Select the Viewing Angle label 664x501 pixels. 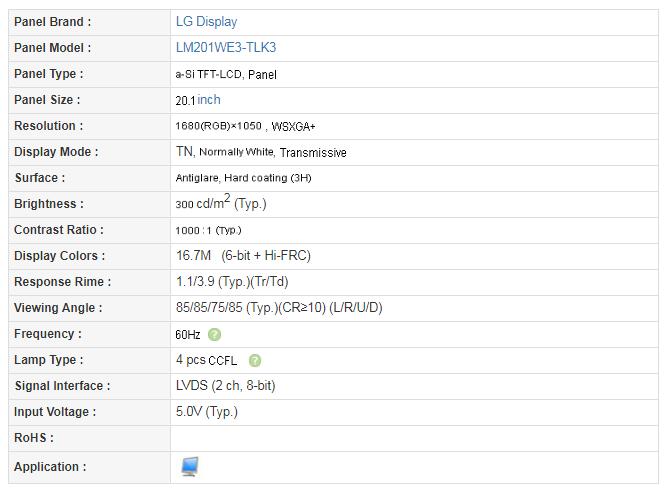coord(58,308)
